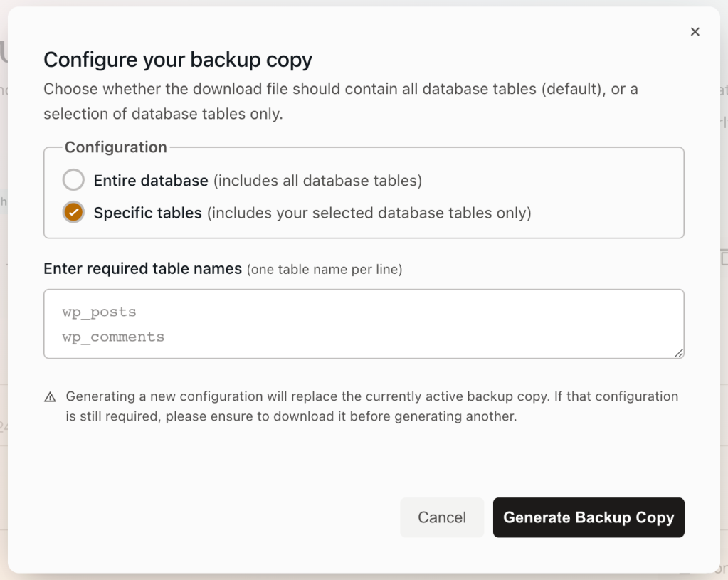Click the 'Enter required table names' label
The image size is (728, 580).
point(142,268)
